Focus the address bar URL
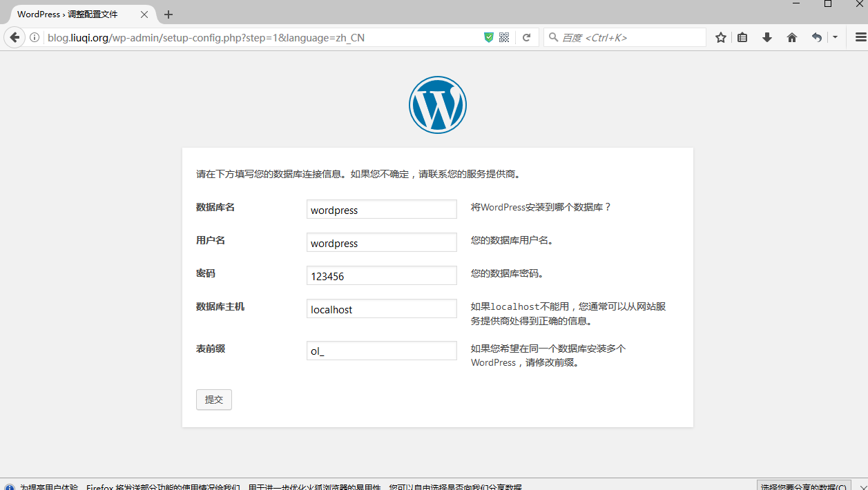The width and height of the screenshot is (868, 490). coord(262,38)
